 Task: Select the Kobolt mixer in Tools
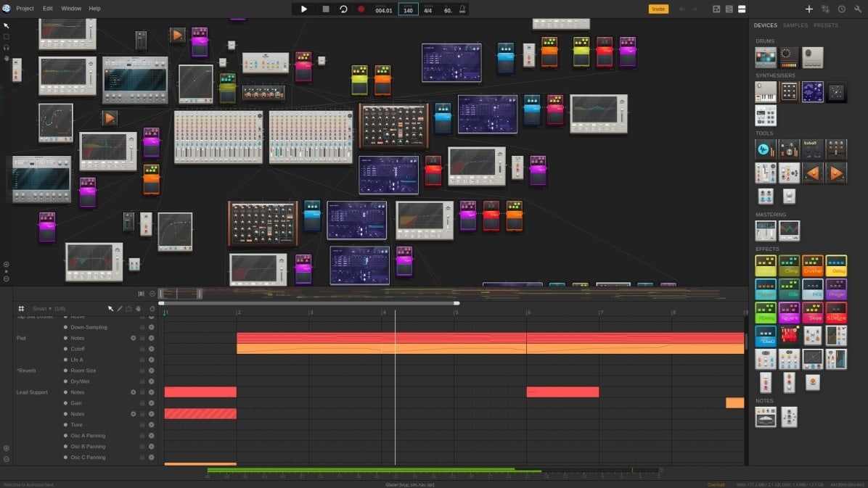point(812,150)
